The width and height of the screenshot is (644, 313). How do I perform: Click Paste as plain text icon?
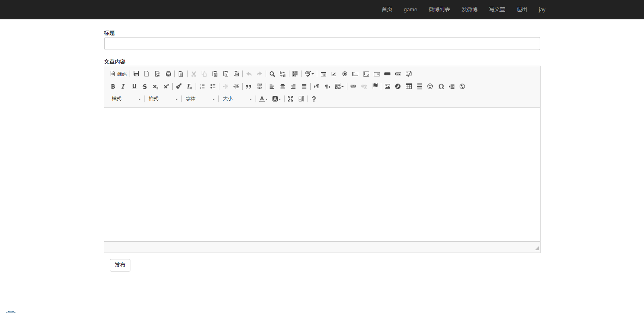(226, 74)
